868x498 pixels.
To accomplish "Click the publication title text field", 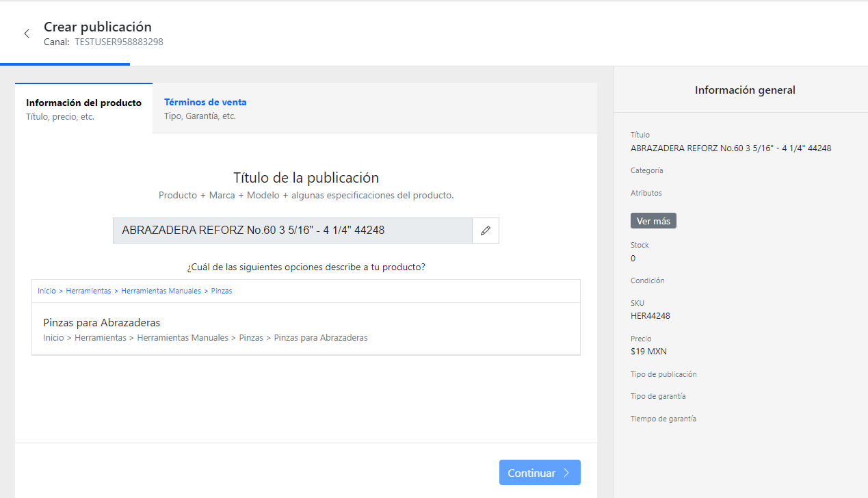I will click(293, 231).
